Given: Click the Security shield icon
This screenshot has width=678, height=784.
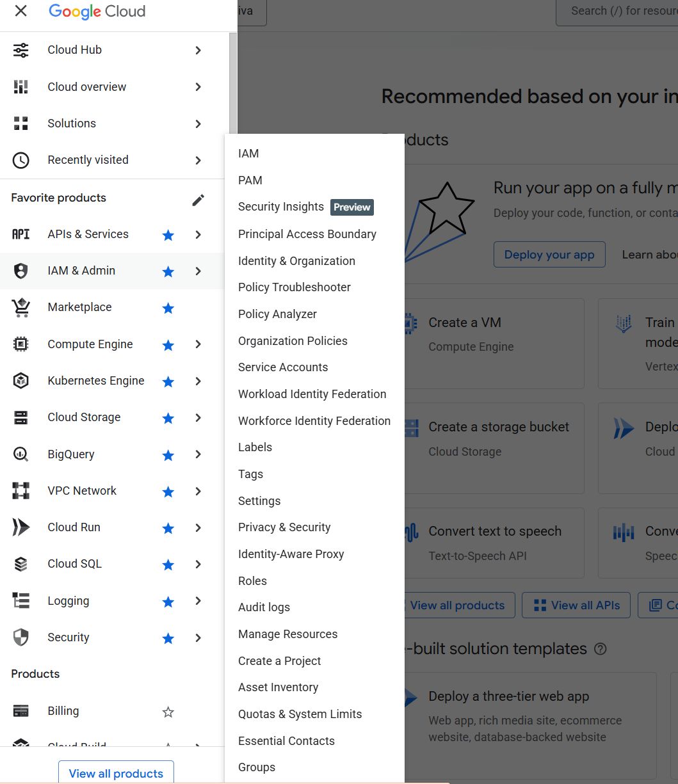Looking at the screenshot, I should 21,637.
